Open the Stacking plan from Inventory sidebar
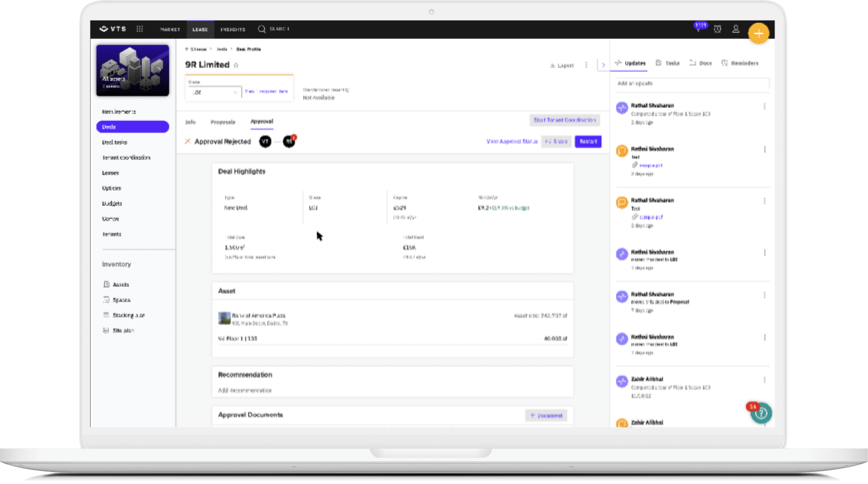The image size is (868, 484). (128, 315)
